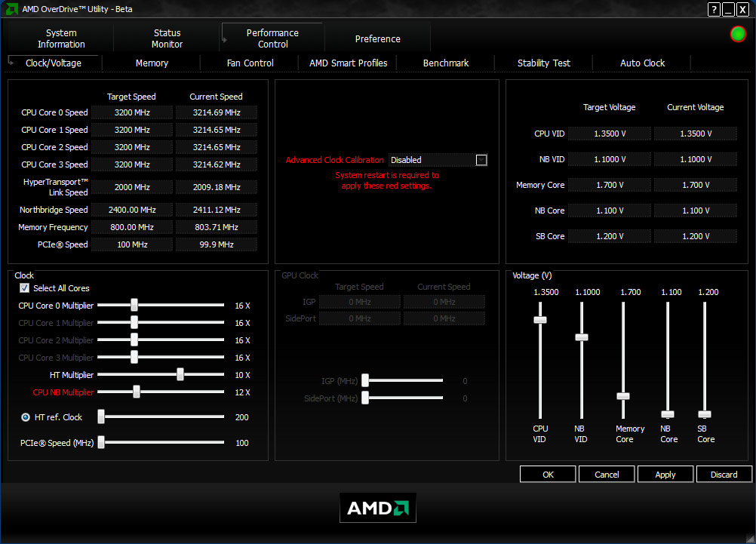This screenshot has width=756, height=544.
Task: Click the PCIe Speed (MHz) slider handle
Action: [101, 442]
